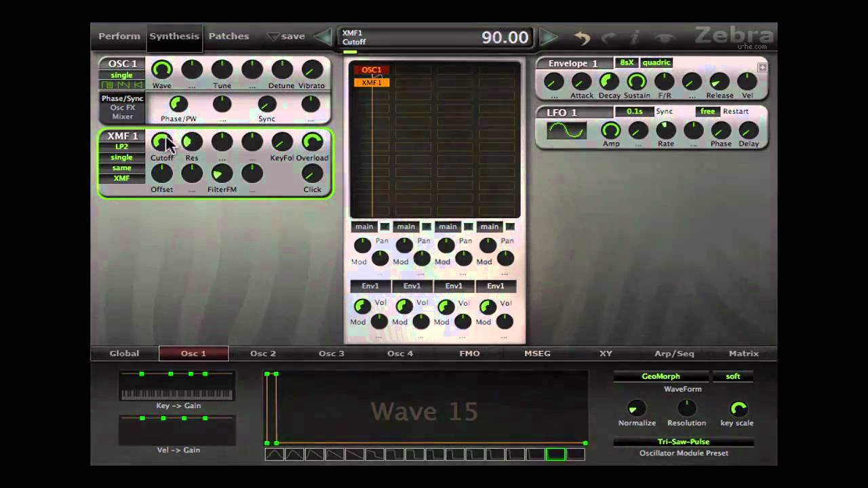Open the 'free' LFO restart dropdown
Image resolution: width=868 pixels, height=488 pixels.
coord(708,111)
